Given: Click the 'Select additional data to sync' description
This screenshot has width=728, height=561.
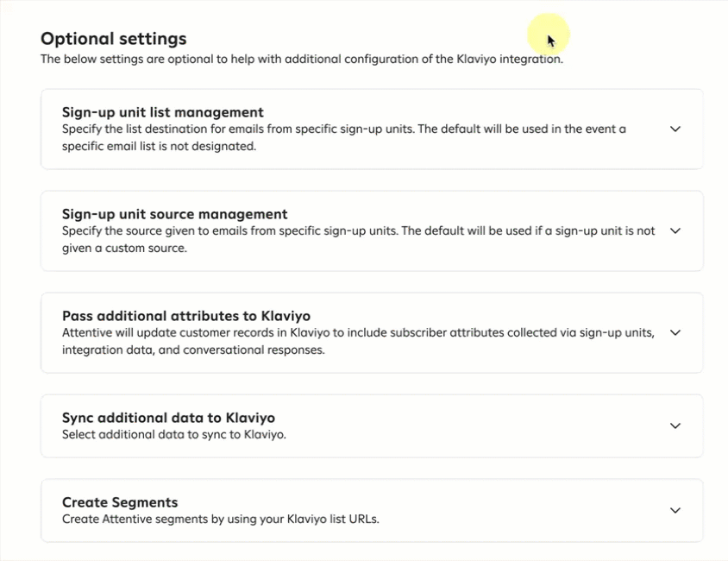Looking at the screenshot, I should tap(173, 434).
